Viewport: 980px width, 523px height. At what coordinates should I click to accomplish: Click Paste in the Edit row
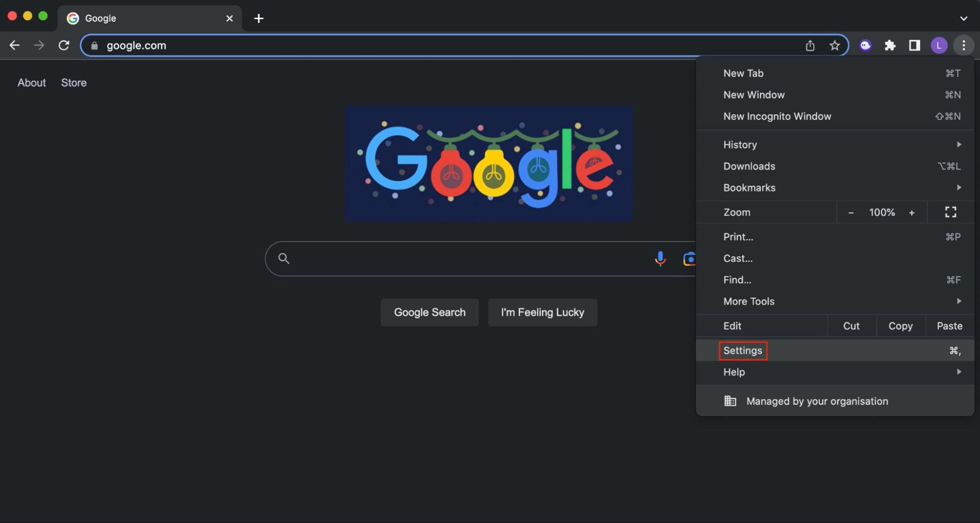click(949, 325)
